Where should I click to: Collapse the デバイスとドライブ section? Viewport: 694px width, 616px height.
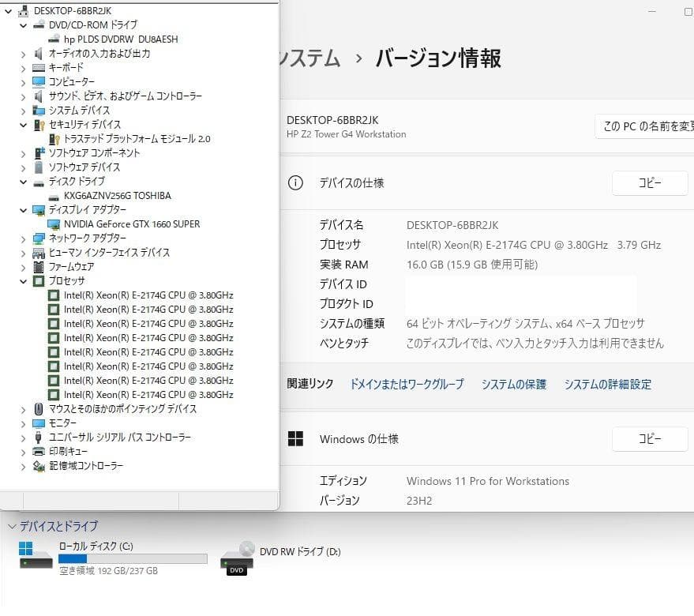tap(11, 526)
